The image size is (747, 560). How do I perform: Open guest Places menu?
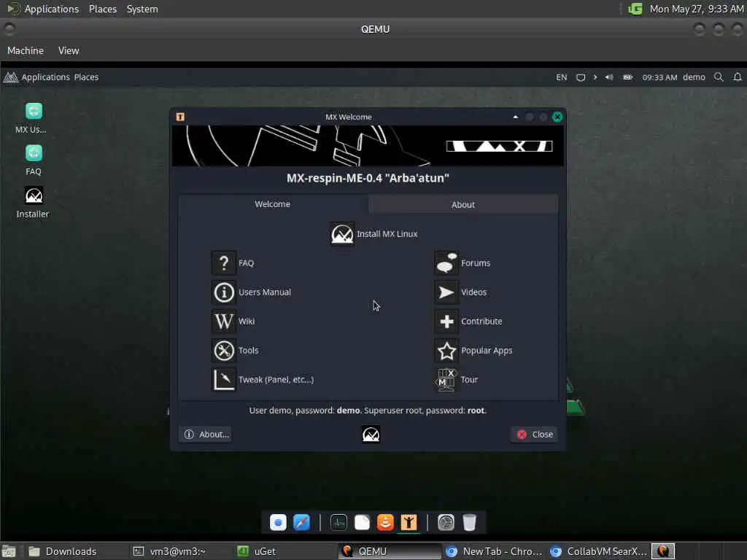[86, 77]
